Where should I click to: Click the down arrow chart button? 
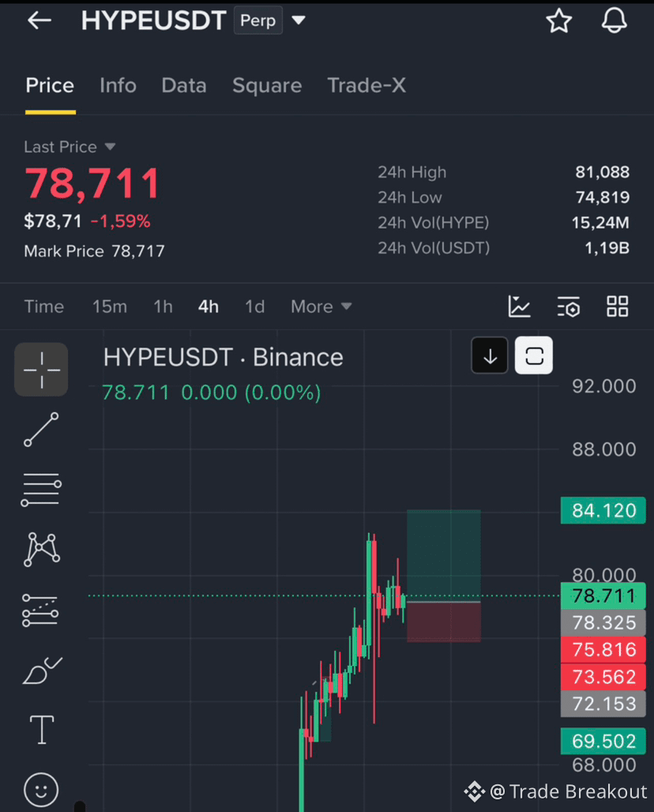490,355
